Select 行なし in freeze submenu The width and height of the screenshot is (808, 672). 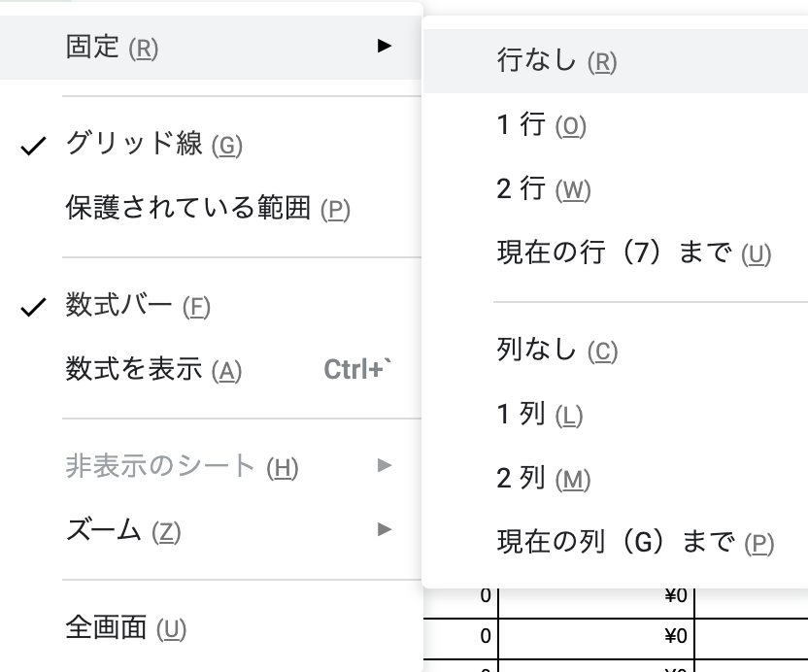[x=556, y=62]
